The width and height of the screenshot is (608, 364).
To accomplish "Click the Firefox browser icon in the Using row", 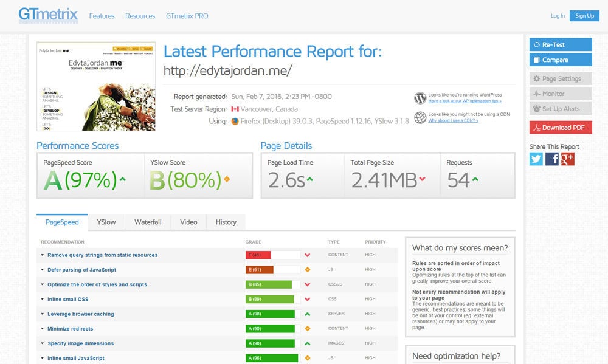I will coord(235,122).
